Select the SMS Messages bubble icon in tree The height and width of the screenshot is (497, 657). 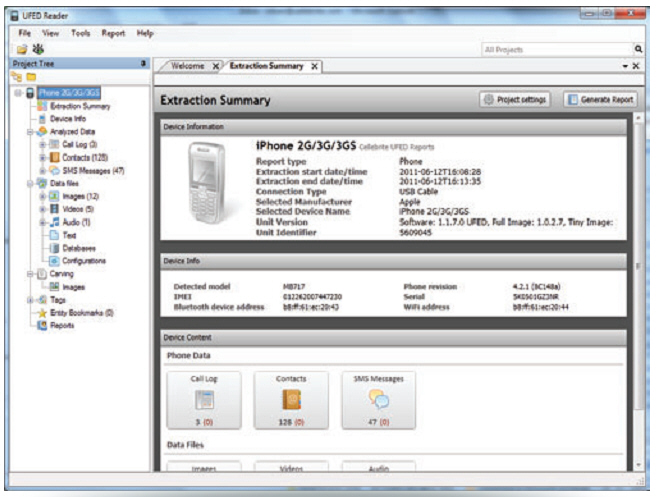54,170
